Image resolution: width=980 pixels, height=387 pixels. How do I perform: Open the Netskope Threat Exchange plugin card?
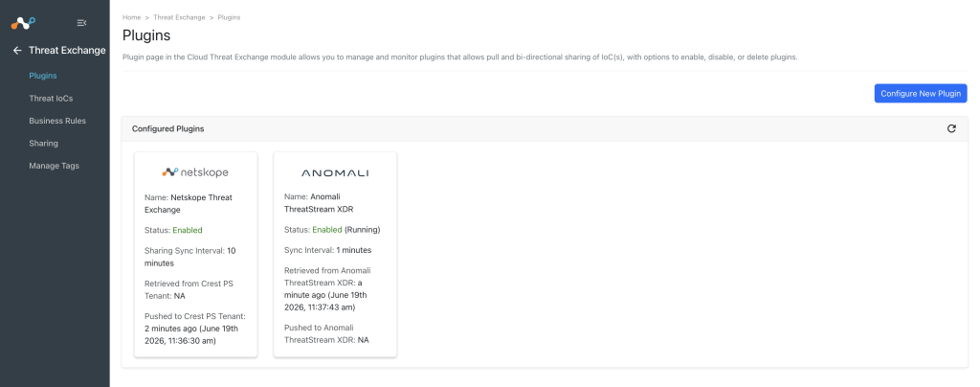tap(195, 255)
